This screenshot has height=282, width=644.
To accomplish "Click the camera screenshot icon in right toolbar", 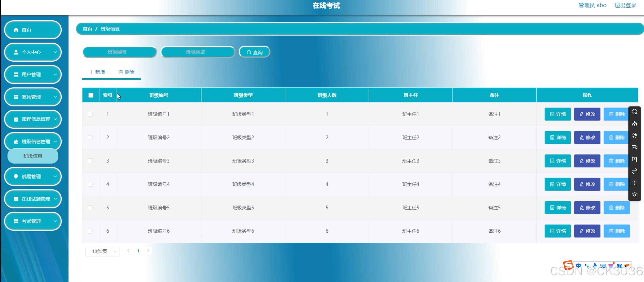I will 634,195.
